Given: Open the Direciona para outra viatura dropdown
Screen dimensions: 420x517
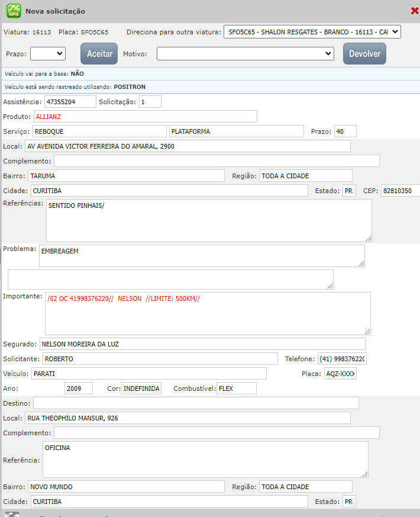Looking at the screenshot, I should pyautogui.click(x=312, y=32).
